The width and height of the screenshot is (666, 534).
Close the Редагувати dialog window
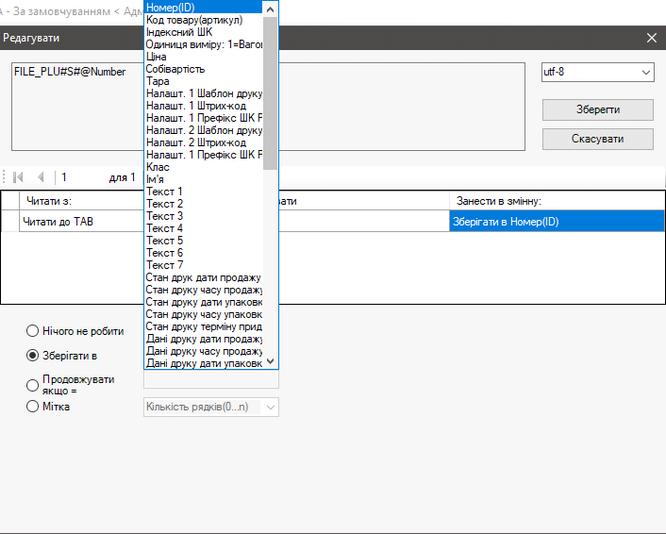coord(651,38)
